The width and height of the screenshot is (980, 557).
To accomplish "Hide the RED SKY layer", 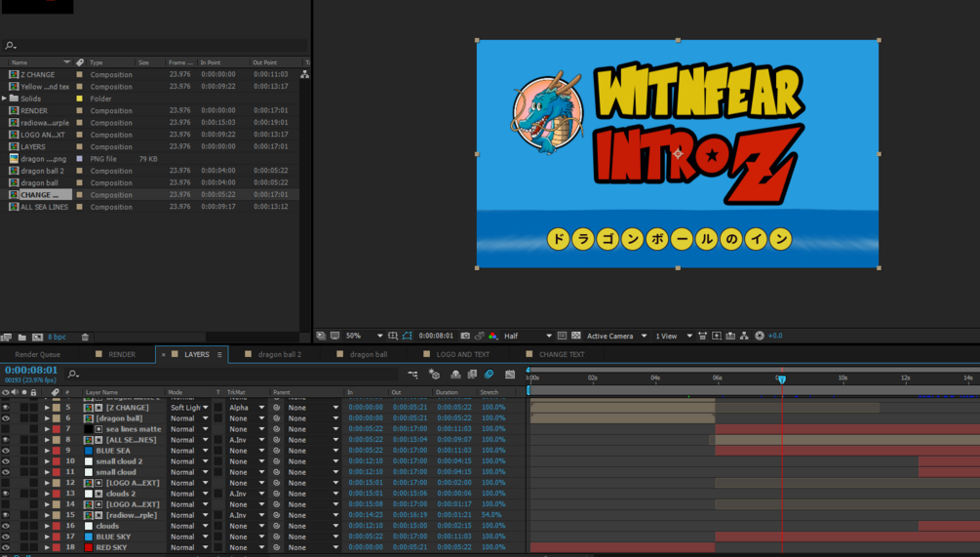I will click(x=6, y=547).
